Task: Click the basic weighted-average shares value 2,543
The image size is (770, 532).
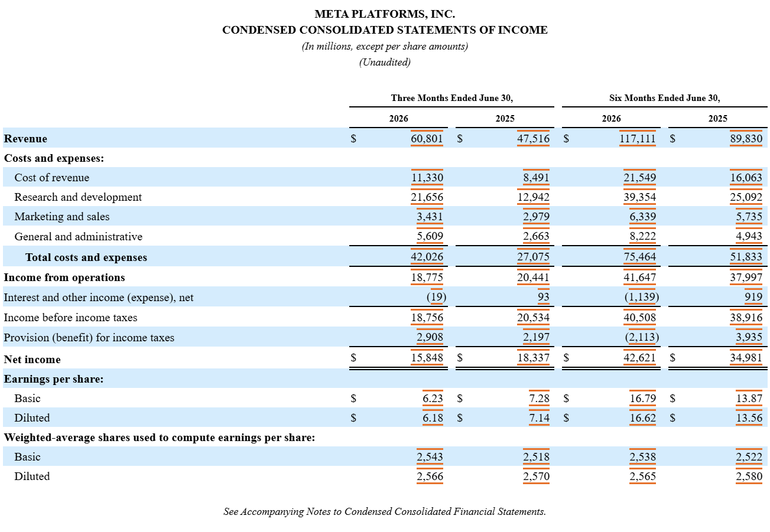Action: 429,457
